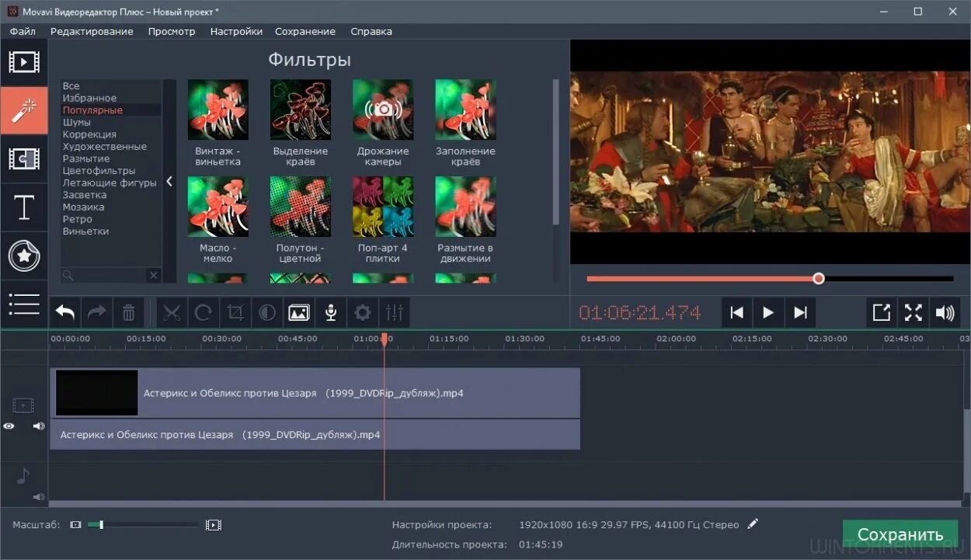Choose the Дрожание камеры filter thumbnail

383,110
